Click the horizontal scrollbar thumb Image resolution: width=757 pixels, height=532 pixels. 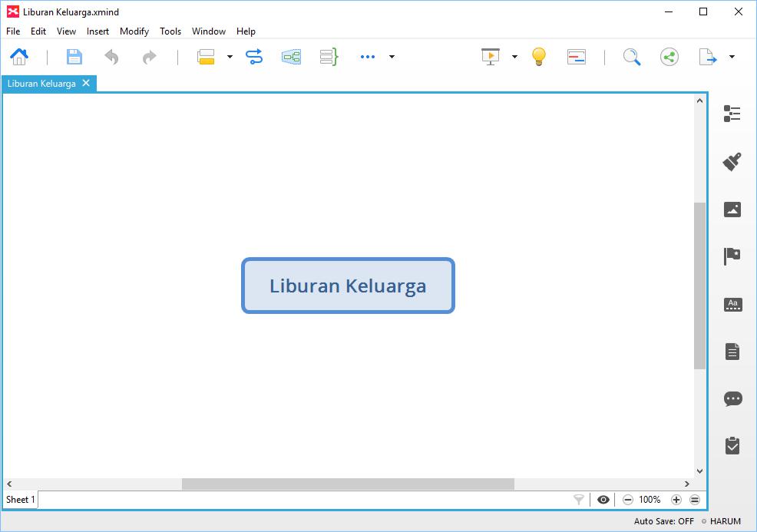[x=348, y=484]
